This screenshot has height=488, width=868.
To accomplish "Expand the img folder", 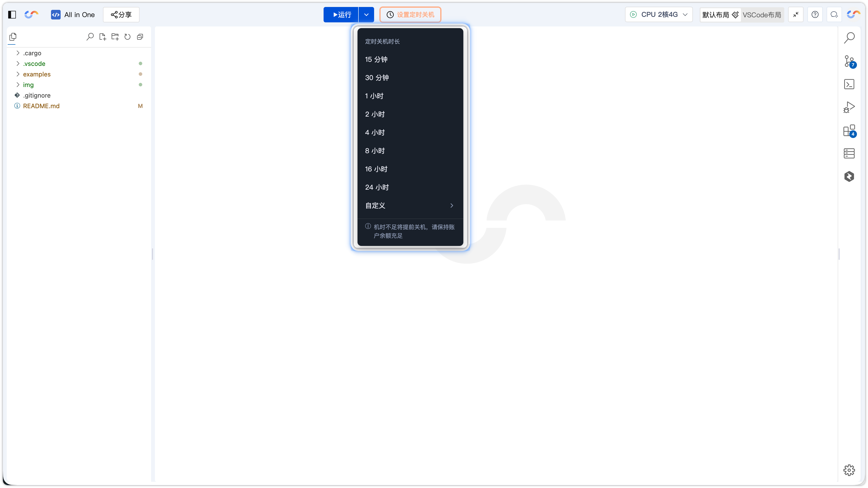I will pyautogui.click(x=78, y=85).
